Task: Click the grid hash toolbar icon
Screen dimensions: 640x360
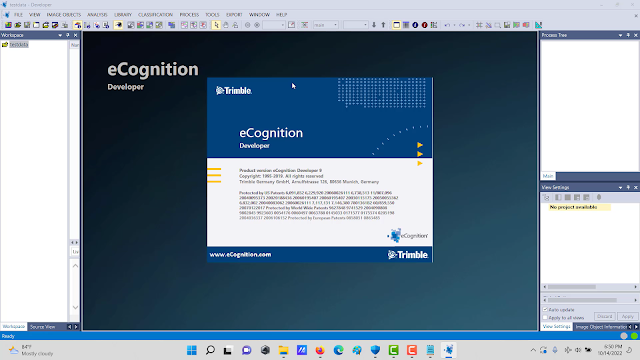Action: point(479,25)
